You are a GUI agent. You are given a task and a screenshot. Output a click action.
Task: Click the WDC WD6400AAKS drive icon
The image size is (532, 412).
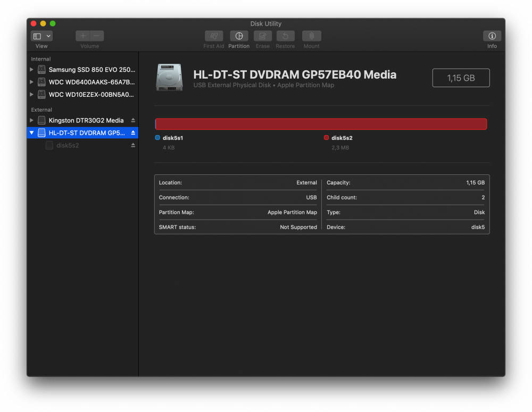click(x=41, y=82)
